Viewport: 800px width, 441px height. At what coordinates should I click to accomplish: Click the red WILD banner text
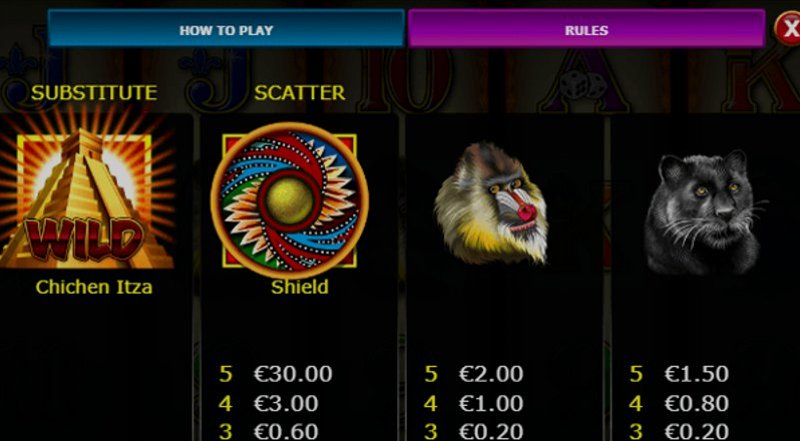pyautogui.click(x=82, y=240)
